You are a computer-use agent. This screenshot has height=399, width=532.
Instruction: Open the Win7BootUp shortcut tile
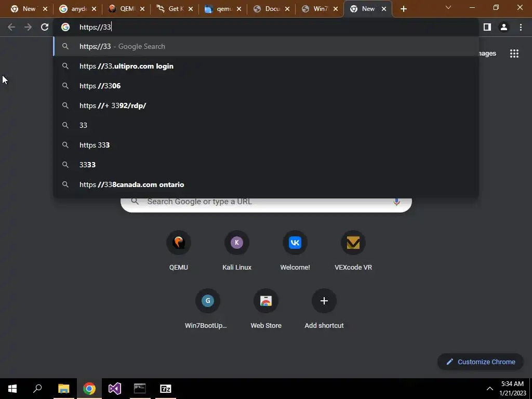tap(208, 309)
